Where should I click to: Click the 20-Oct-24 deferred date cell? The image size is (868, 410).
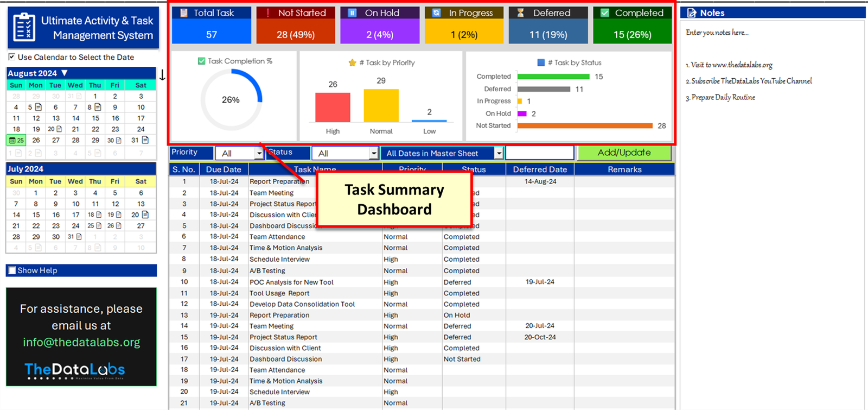pyautogui.click(x=540, y=337)
